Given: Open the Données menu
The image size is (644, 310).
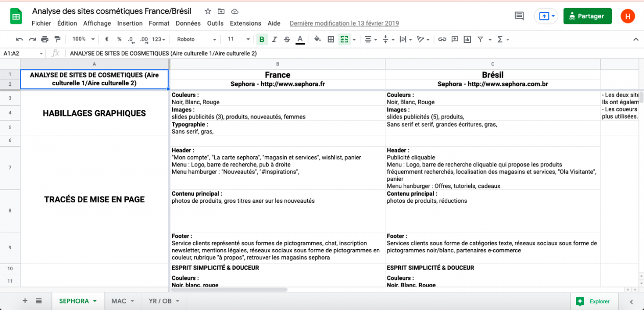Looking at the screenshot, I should coord(188,23).
